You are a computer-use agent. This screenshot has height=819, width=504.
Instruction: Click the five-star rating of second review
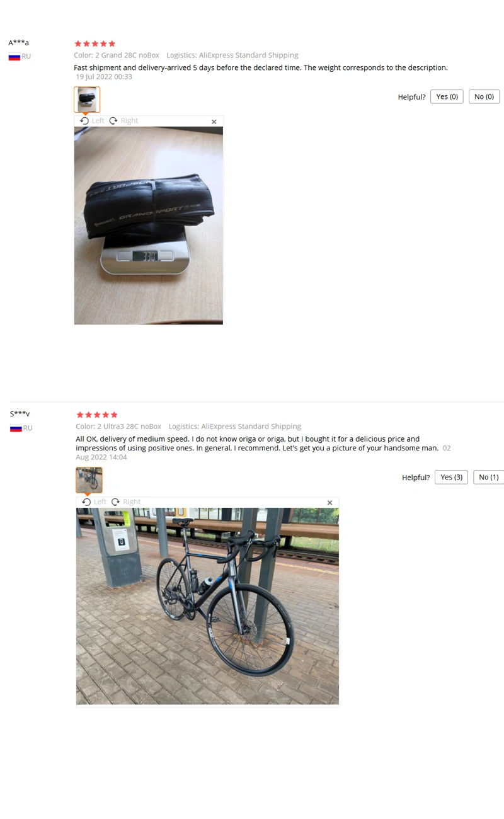coord(96,415)
